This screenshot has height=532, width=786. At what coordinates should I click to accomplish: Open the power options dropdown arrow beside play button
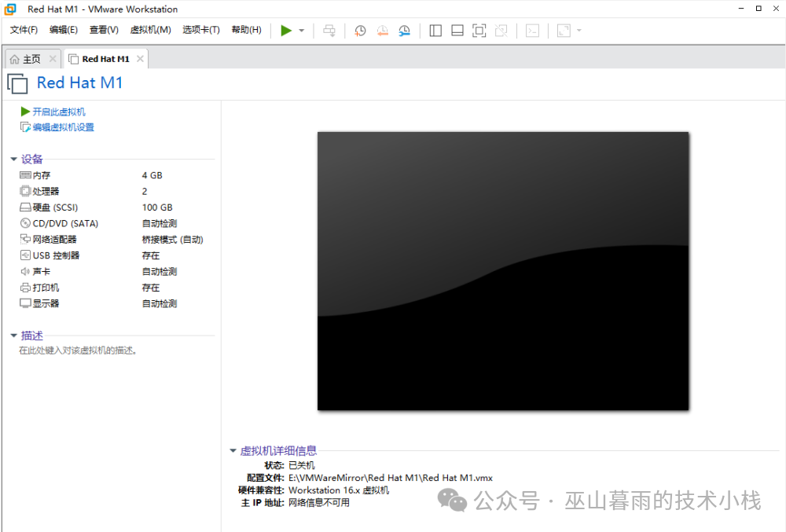pyautogui.click(x=302, y=31)
